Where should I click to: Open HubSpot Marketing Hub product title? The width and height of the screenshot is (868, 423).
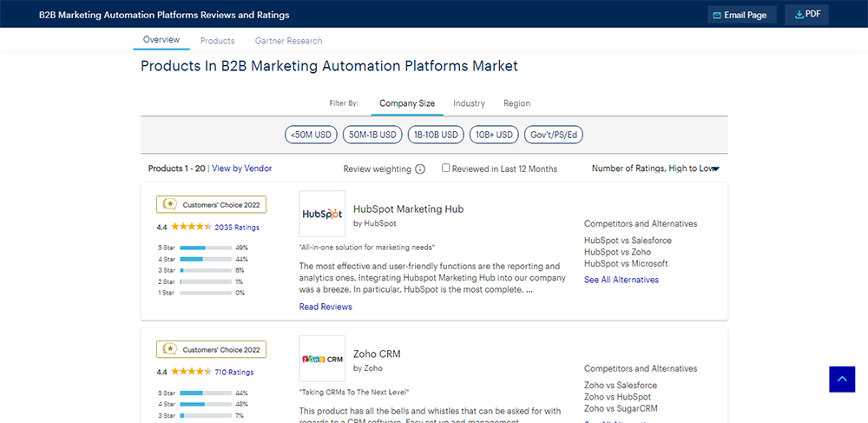(409, 209)
